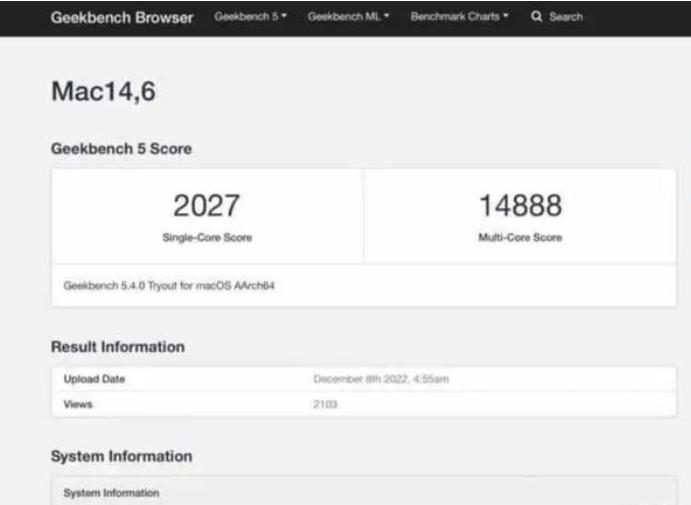Screen dimensions: 691x505
Task: Open the Search link in navbar
Action: [x=566, y=17]
